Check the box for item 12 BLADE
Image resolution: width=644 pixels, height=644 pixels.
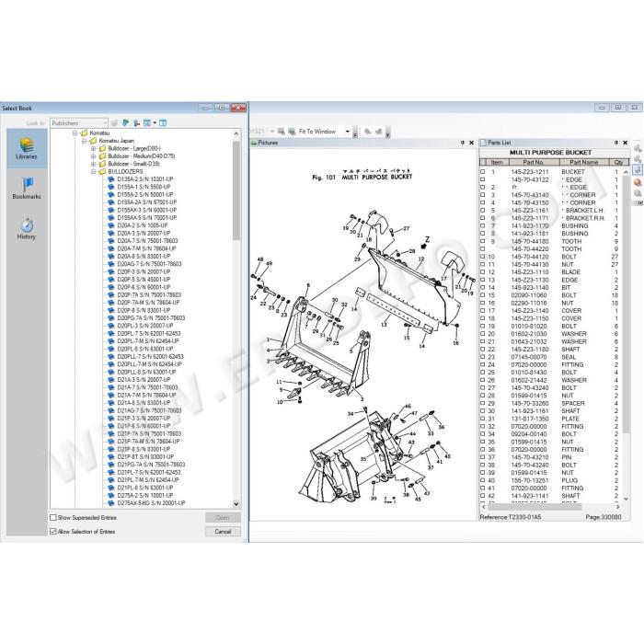pos(483,272)
